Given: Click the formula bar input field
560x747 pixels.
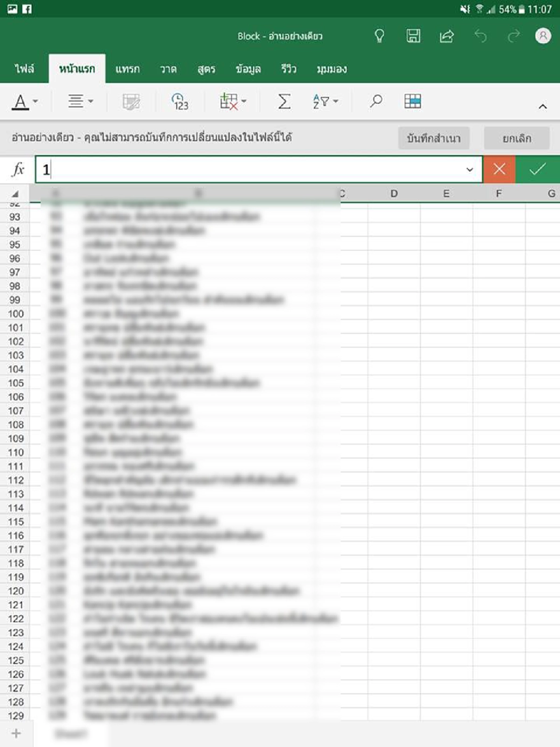Looking at the screenshot, I should click(x=252, y=169).
